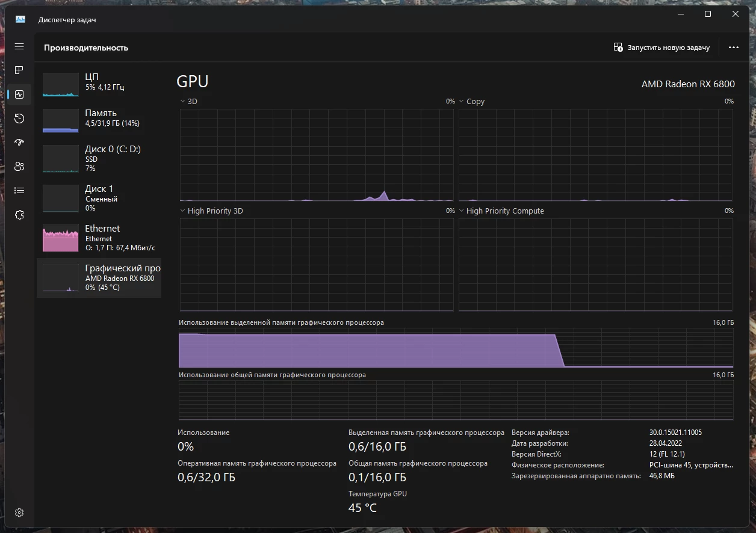Click shared memory value '0,1/16,0 ГБ'
Viewport: 756px width, 533px height.
tap(377, 478)
